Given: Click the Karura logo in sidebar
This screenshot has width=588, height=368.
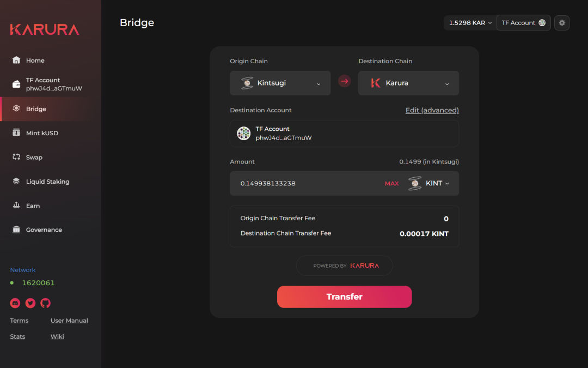Looking at the screenshot, I should pyautogui.click(x=45, y=29).
